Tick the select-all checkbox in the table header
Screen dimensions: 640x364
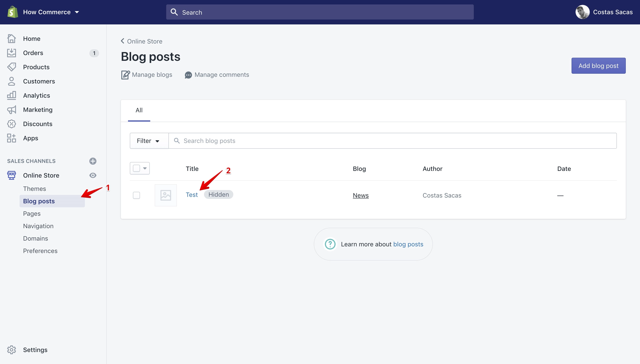coord(136,168)
